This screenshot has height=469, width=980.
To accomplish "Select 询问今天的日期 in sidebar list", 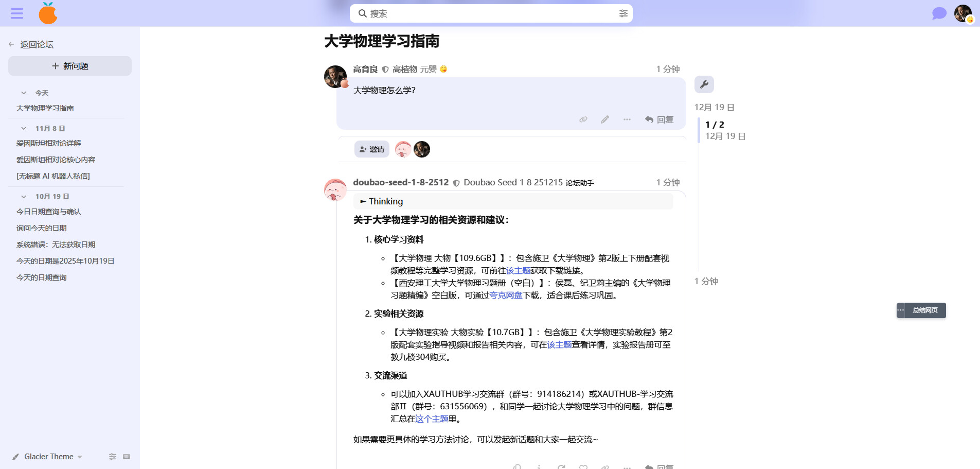I will click(42, 228).
